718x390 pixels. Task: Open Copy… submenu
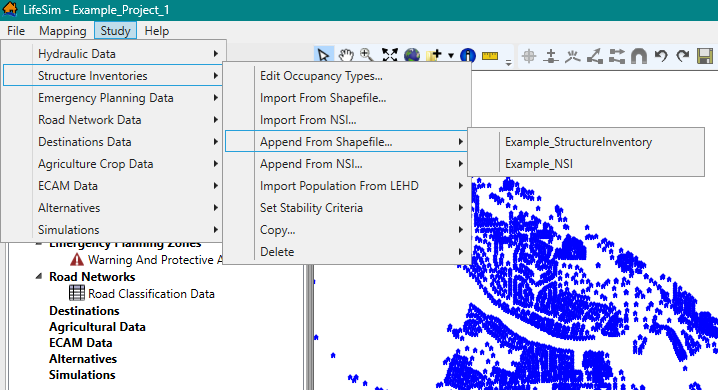tap(347, 229)
